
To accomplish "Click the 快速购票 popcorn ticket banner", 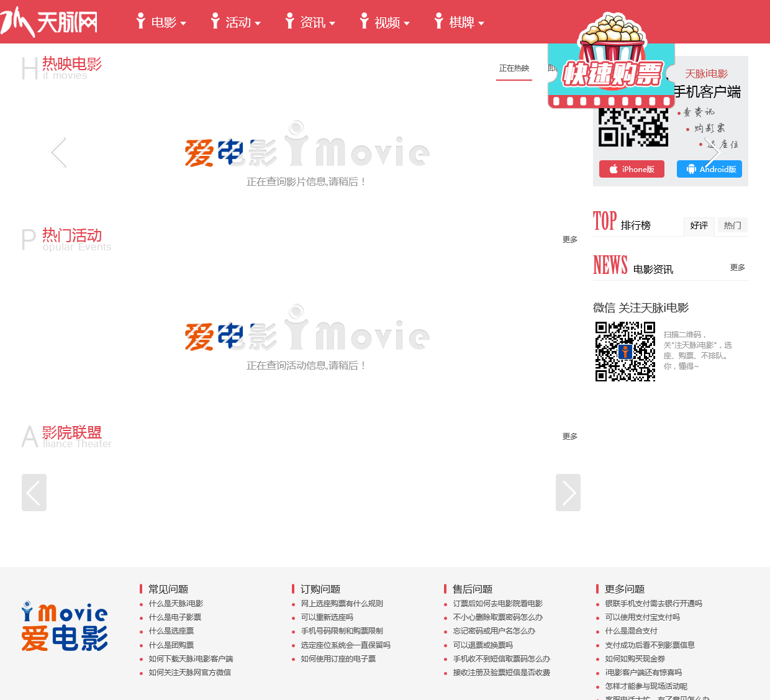I will coord(612,62).
